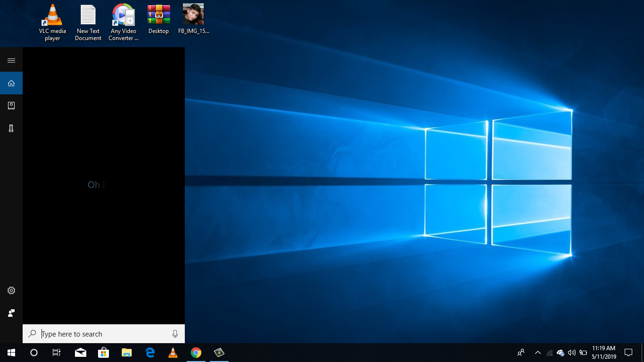Image resolution: width=644 pixels, height=362 pixels.
Task: Open battery power status in tray
Action: 583,353
